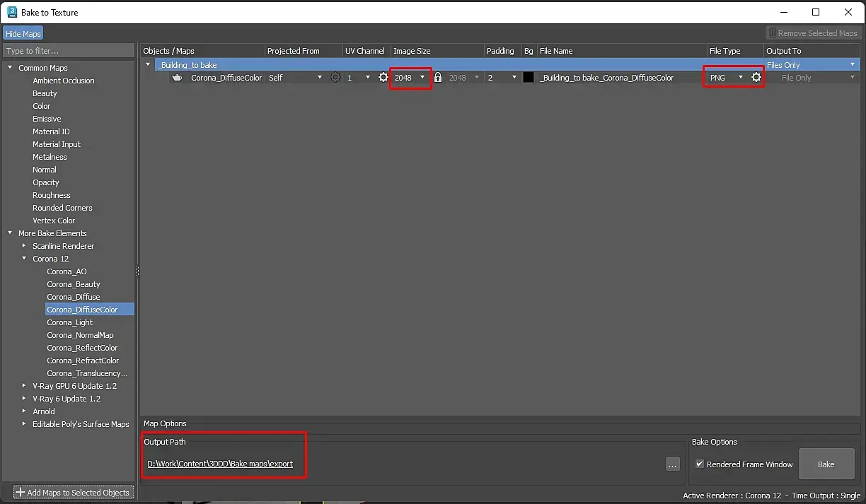Viewport: 866px width, 504px height.
Task: Select the Metalness map
Action: (x=50, y=157)
